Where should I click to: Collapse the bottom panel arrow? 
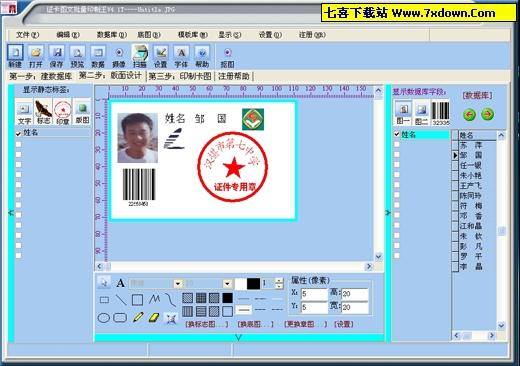[238, 338]
